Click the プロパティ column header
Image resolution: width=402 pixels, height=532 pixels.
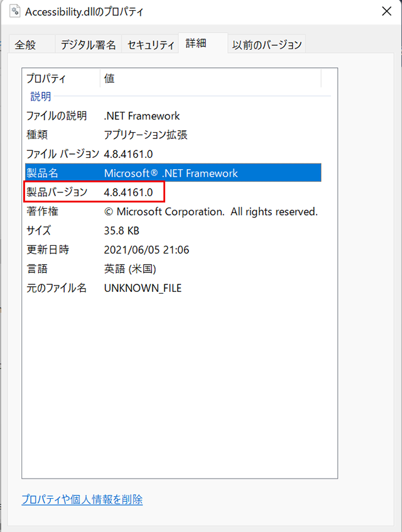[62, 79]
